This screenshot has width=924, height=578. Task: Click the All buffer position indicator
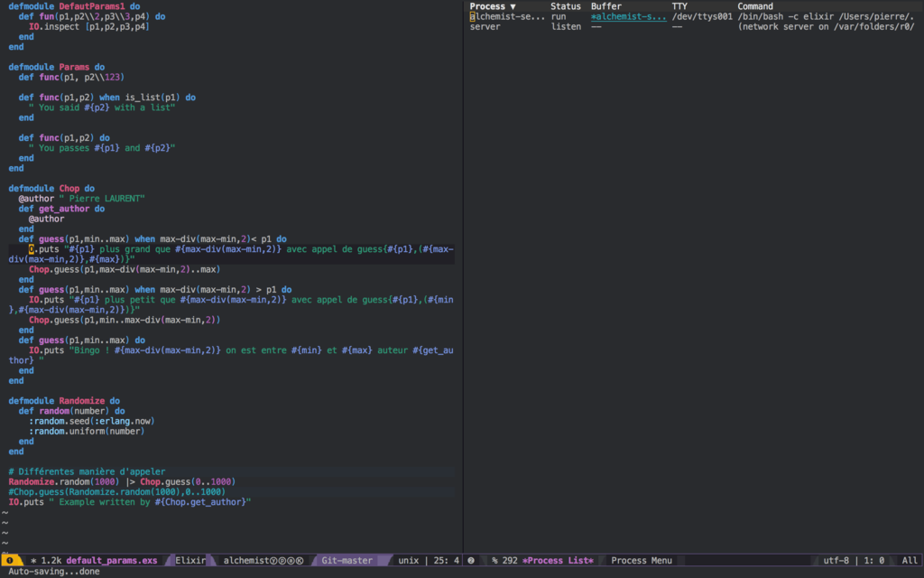click(x=910, y=560)
